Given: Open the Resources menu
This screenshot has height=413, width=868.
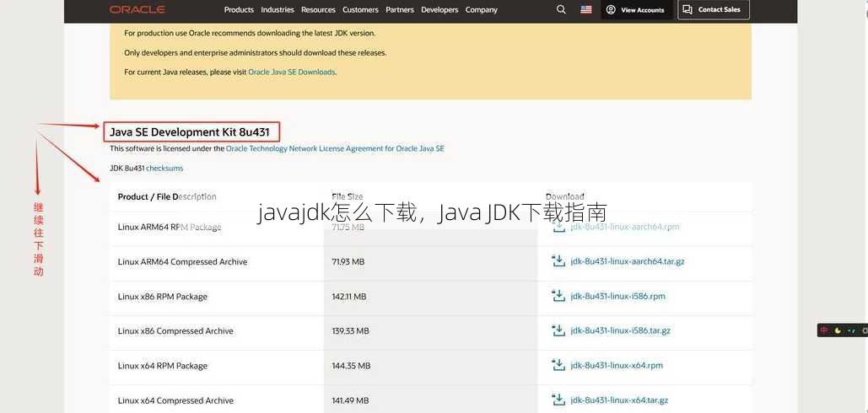Looking at the screenshot, I should tap(318, 10).
